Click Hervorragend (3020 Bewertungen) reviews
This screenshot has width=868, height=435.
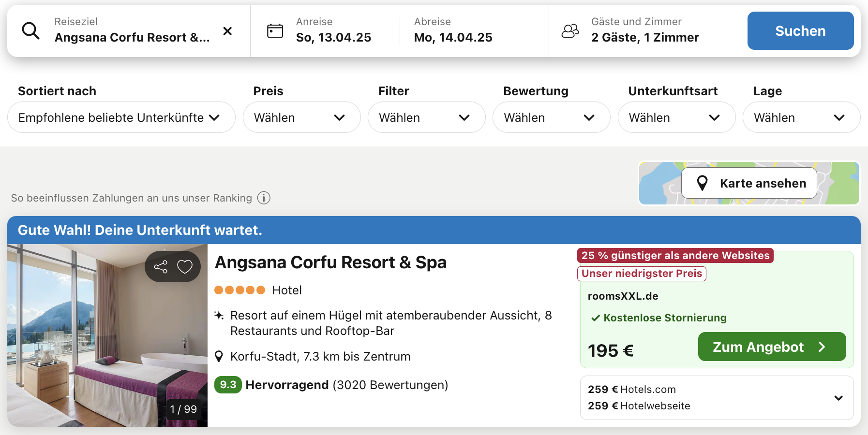[347, 385]
